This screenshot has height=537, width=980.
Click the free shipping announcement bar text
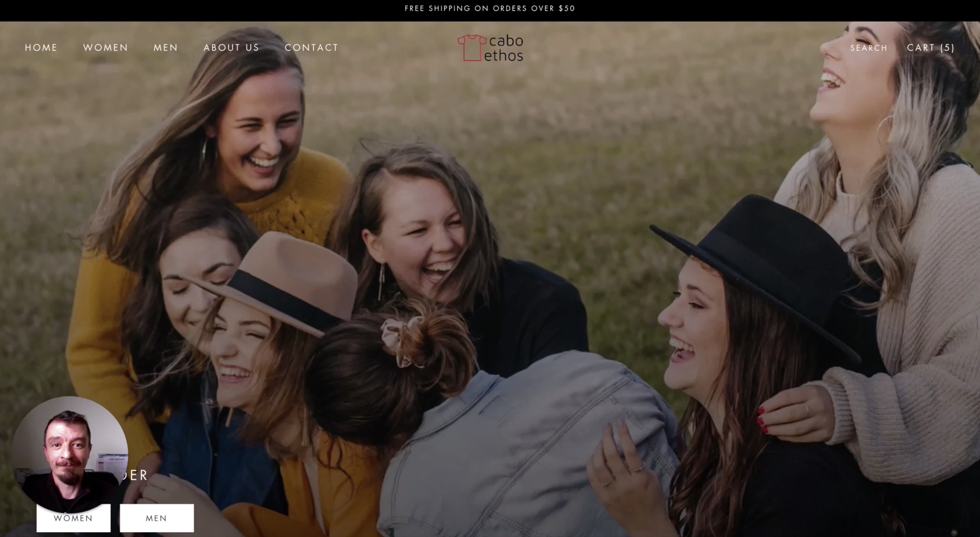tap(490, 8)
